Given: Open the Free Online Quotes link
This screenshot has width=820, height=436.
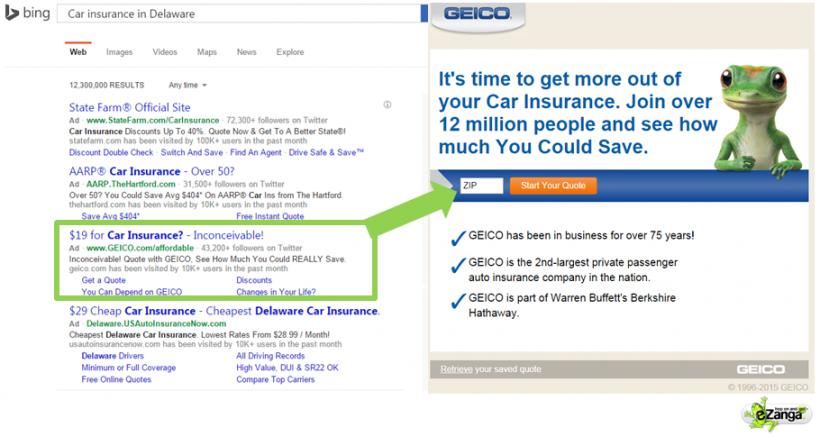Looking at the screenshot, I should 116,380.
